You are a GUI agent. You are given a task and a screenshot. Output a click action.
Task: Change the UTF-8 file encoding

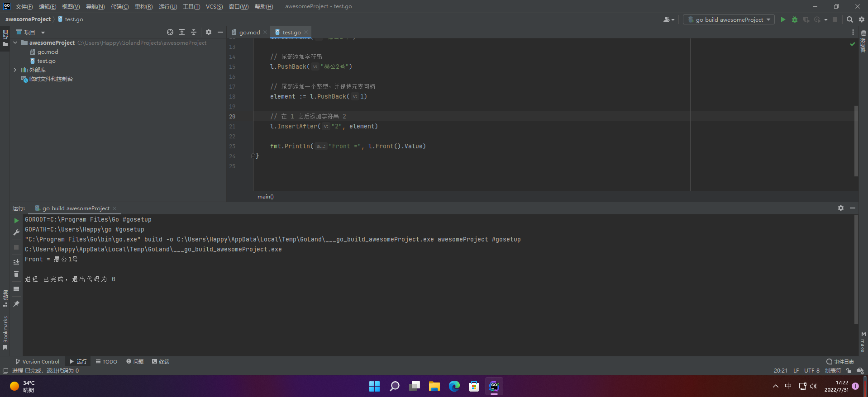[812, 371]
